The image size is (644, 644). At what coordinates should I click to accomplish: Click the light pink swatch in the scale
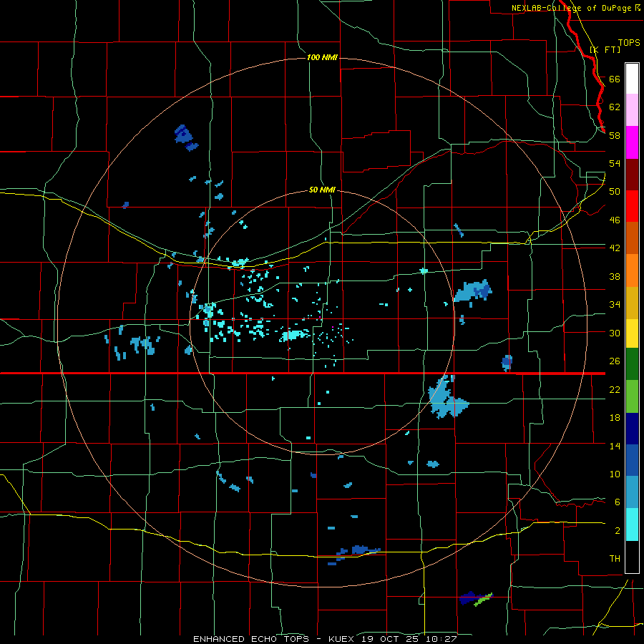632,110
